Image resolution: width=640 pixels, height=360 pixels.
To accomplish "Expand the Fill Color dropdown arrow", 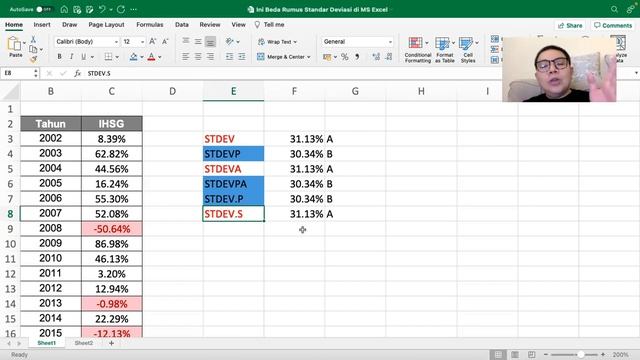I will (142, 57).
